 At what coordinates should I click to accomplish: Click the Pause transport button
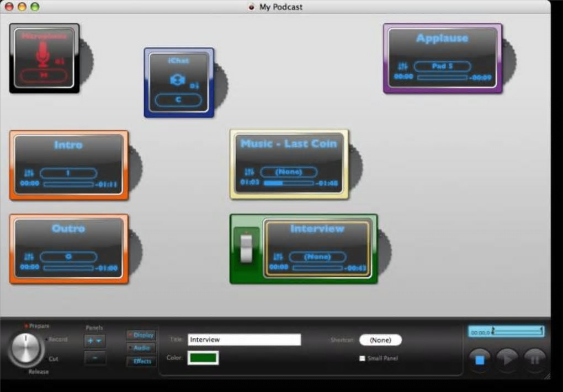point(535,359)
